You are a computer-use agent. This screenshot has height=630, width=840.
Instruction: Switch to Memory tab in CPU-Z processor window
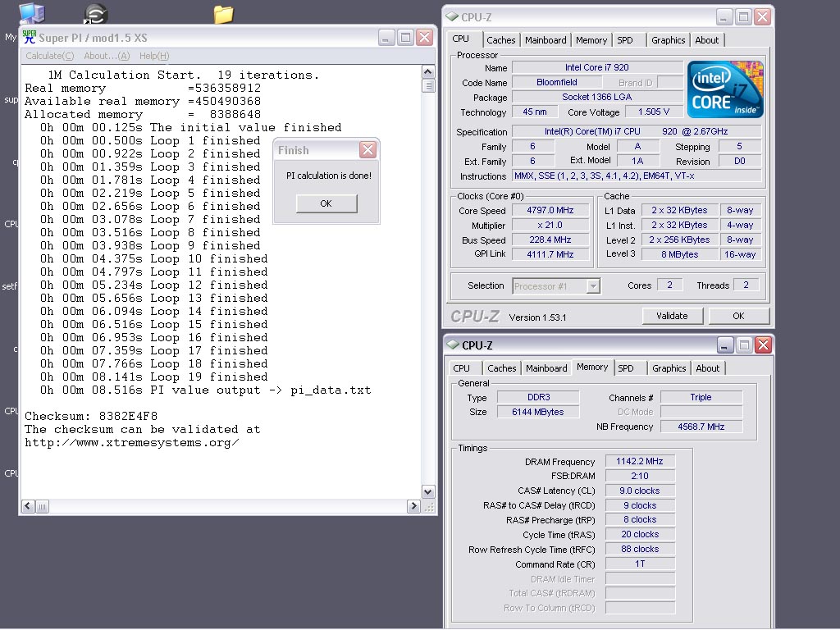(591, 40)
